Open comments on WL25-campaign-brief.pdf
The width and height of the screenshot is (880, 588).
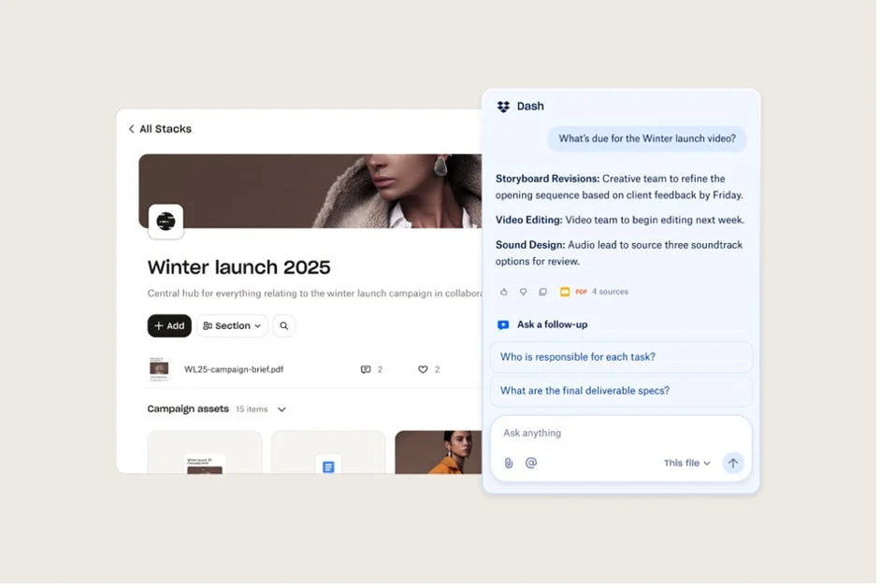point(365,369)
